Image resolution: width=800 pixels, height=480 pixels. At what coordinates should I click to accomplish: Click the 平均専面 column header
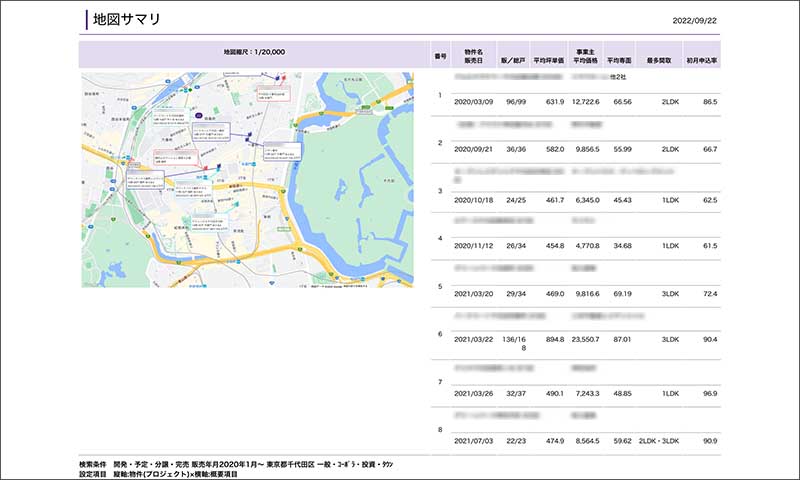(x=619, y=60)
